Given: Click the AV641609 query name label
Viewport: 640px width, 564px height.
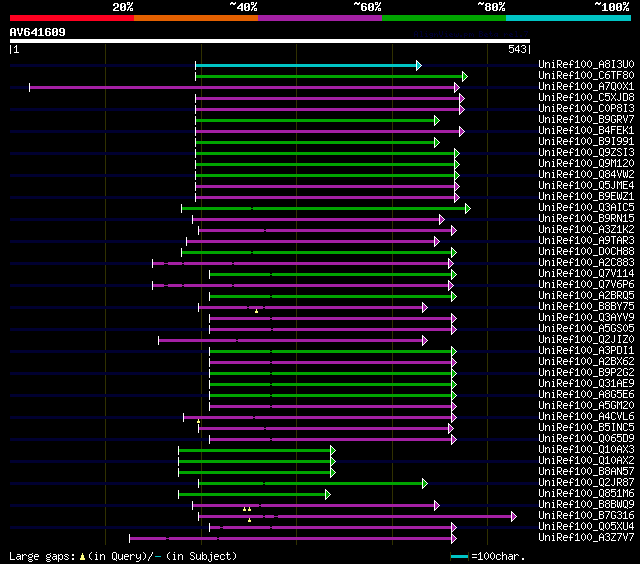Looking at the screenshot, I should [x=38, y=32].
